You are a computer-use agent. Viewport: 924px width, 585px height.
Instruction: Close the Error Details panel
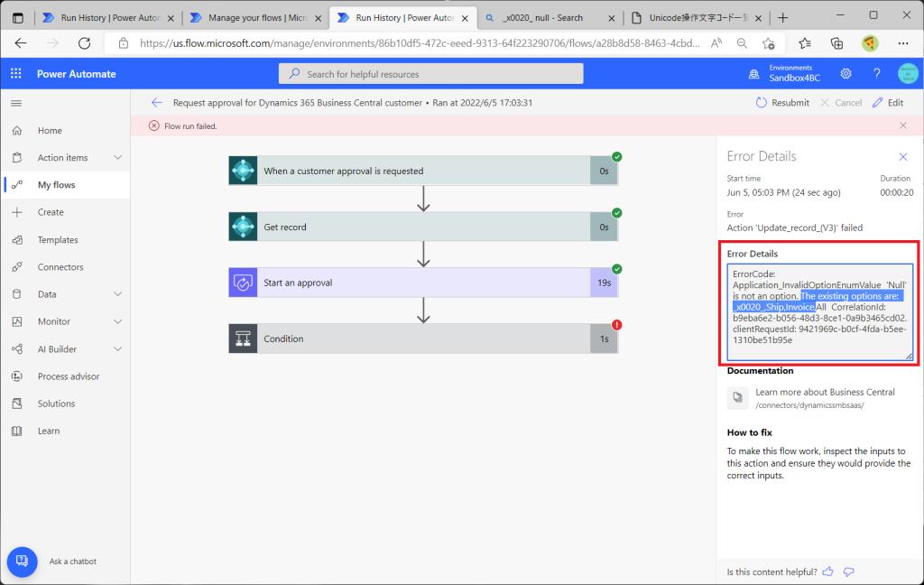[x=902, y=157]
